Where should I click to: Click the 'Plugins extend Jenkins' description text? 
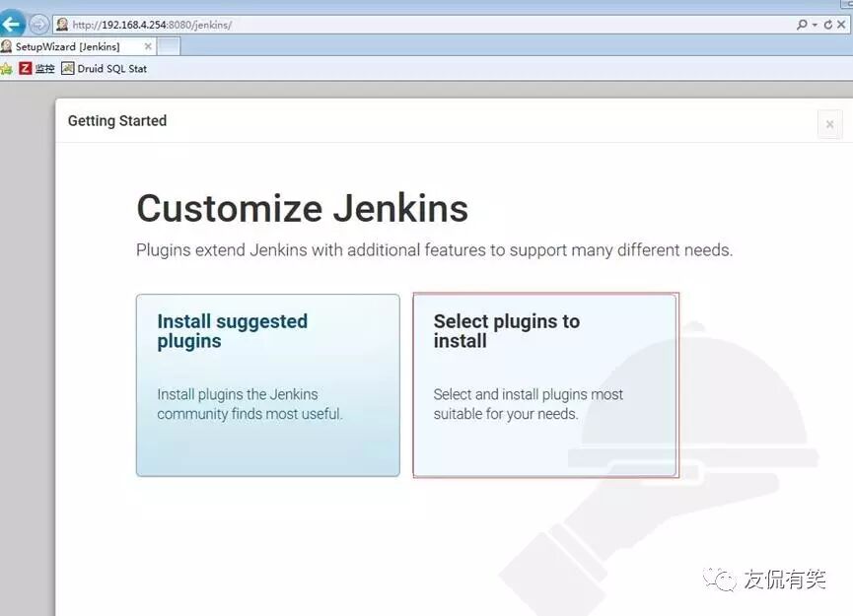(434, 250)
